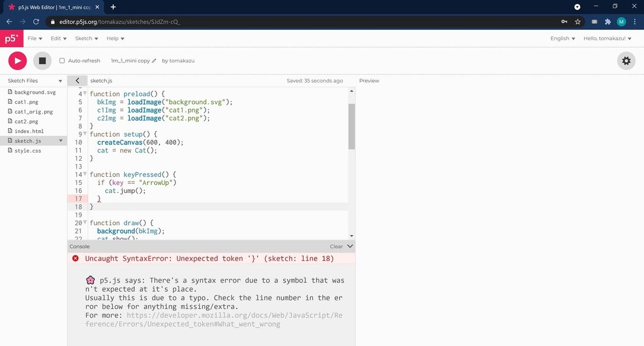Open the tomakazu author link
The width and height of the screenshot is (644, 346).
(182, 61)
